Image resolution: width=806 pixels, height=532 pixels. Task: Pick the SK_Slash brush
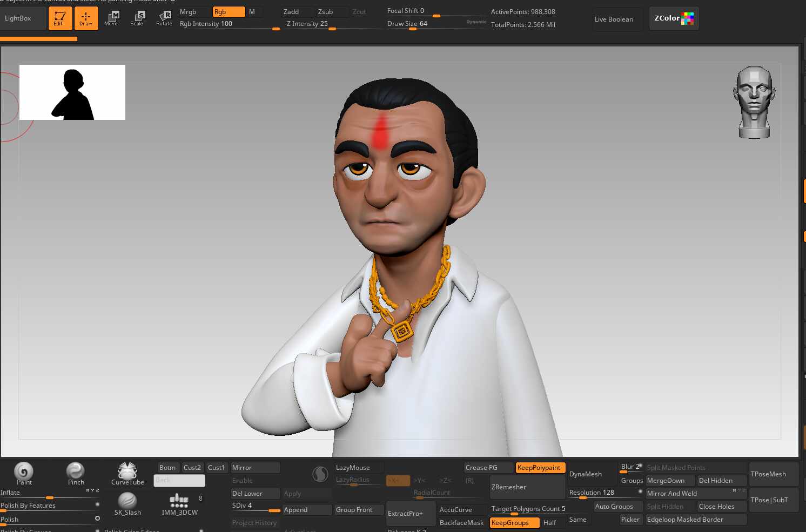(127, 504)
